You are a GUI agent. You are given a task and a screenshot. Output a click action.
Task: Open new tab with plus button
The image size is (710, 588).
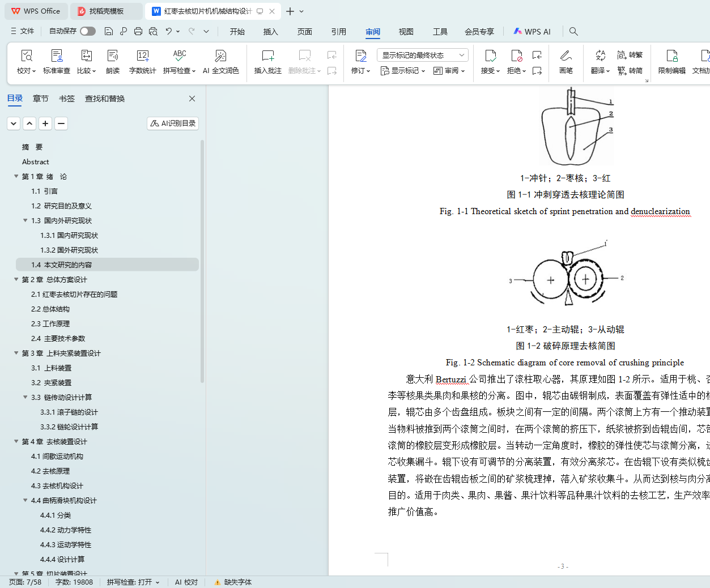290,11
